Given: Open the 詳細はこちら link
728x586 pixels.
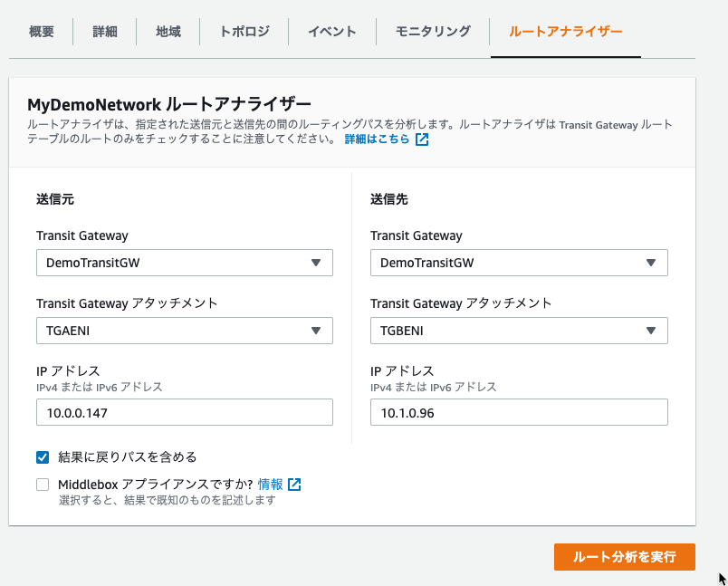Looking at the screenshot, I should [377, 139].
